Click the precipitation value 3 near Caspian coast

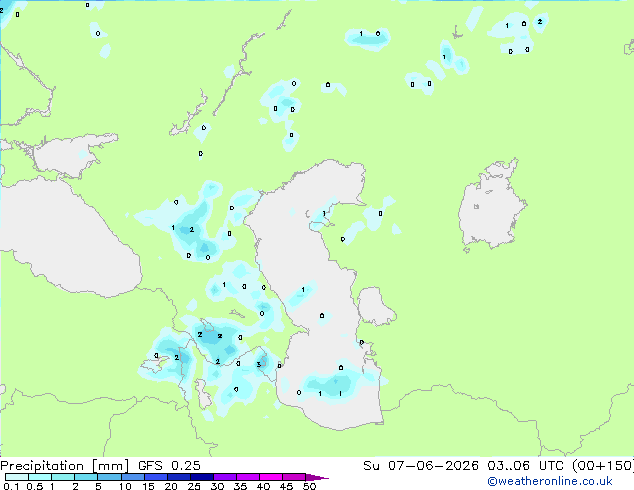pyautogui.click(x=258, y=365)
